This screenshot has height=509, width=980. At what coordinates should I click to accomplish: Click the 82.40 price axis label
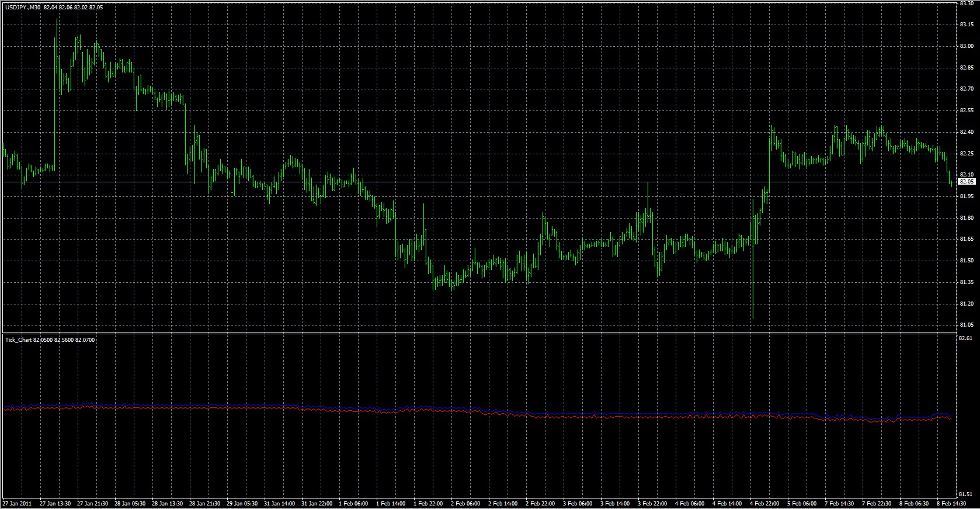967,132
